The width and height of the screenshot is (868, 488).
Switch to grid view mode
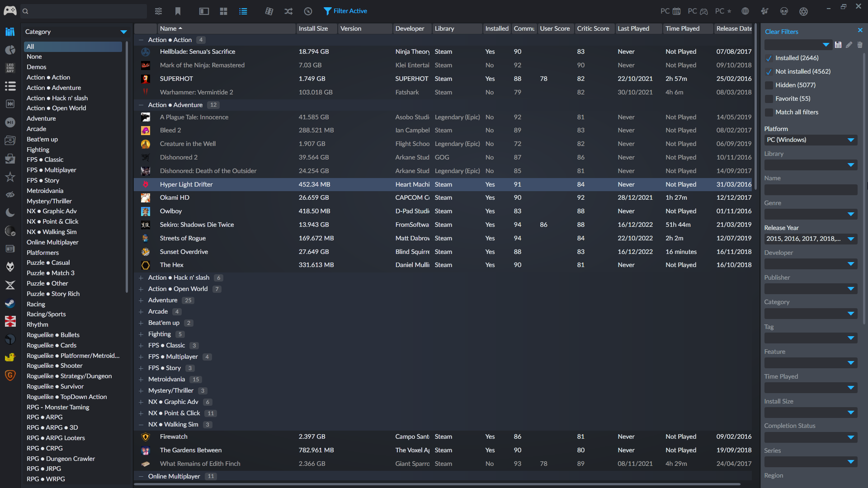pyautogui.click(x=223, y=11)
